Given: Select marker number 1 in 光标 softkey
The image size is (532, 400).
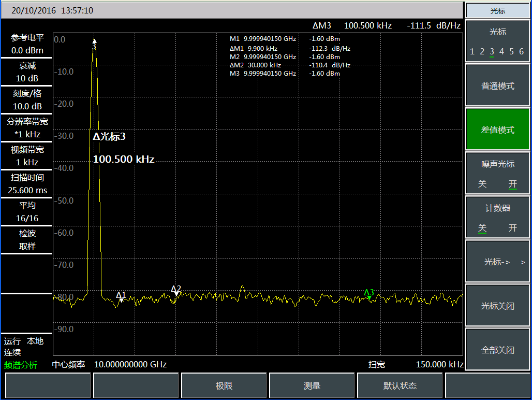Looking at the screenshot, I should 472,51.
